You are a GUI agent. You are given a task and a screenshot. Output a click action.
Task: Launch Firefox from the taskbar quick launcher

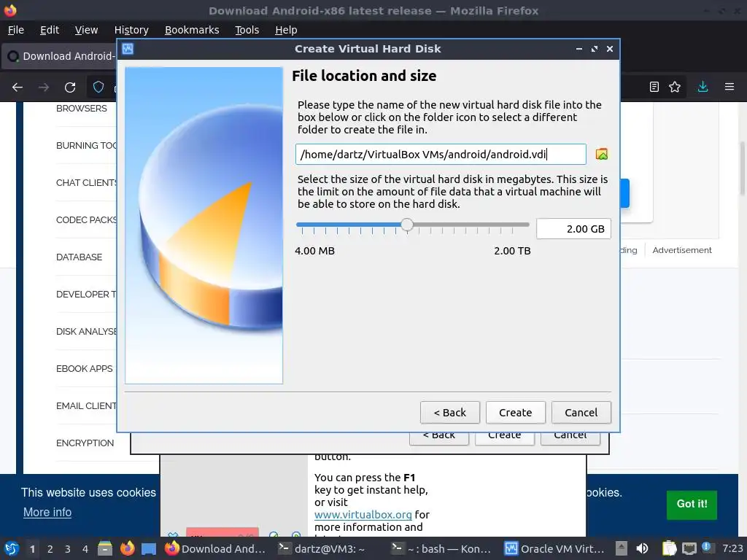pos(127,548)
